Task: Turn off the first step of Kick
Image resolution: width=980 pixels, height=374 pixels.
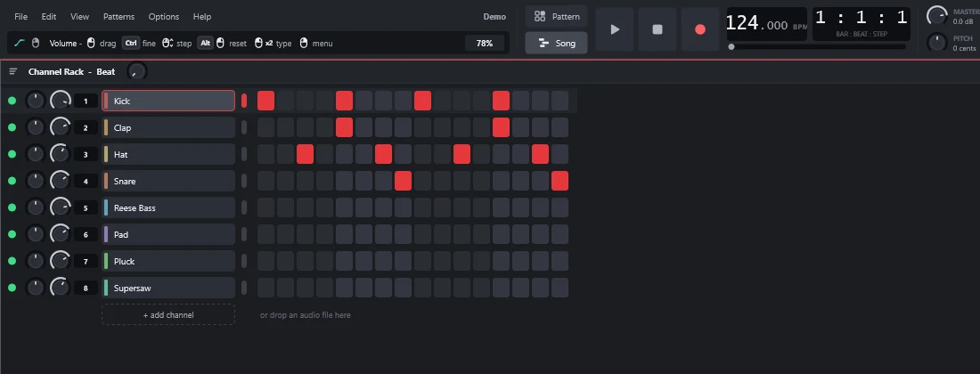Action: (x=265, y=101)
